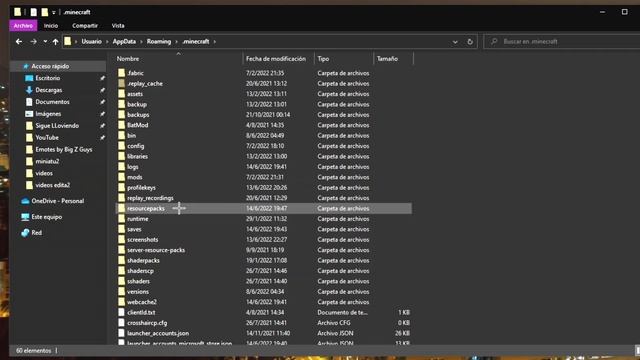Refresh the .minecraft folder view
640x360 pixels.
coord(470,42)
